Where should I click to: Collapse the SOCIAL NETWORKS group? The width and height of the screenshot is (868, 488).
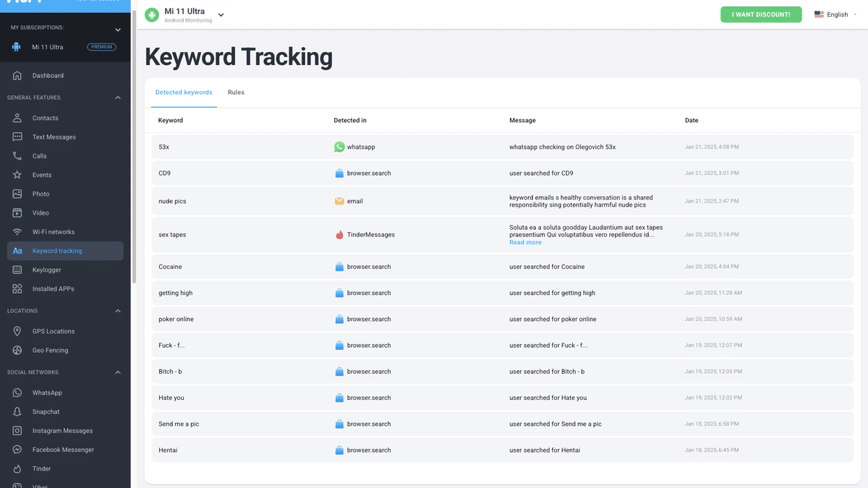[x=117, y=372]
